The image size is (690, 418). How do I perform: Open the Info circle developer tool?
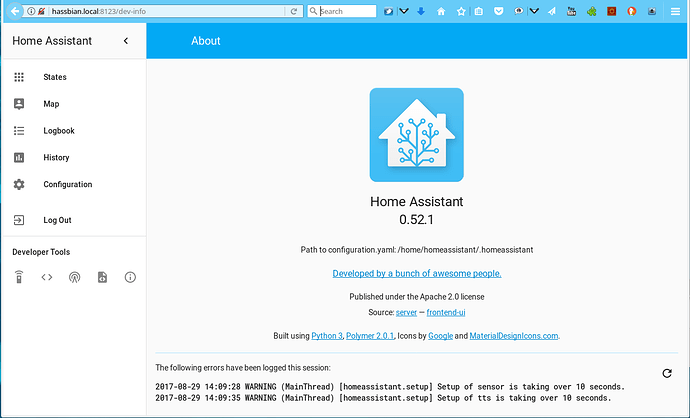click(x=130, y=277)
